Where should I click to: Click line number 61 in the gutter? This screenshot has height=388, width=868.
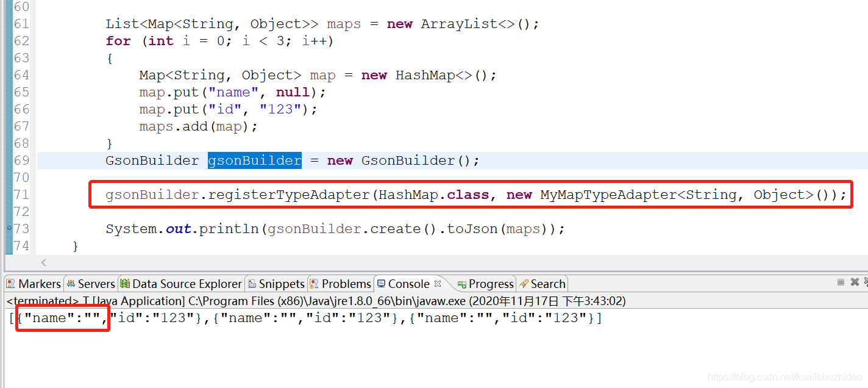(x=21, y=24)
